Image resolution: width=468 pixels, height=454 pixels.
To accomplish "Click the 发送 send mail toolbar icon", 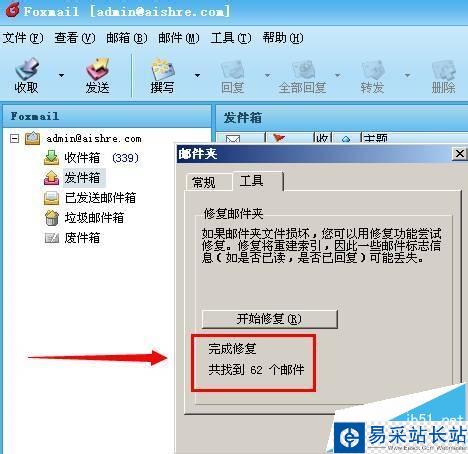I will pos(97,69).
